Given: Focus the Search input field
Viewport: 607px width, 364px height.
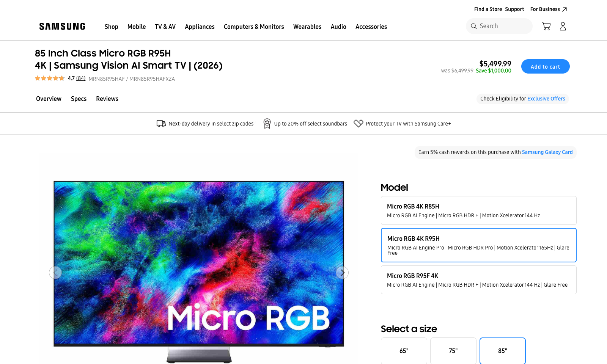Looking at the screenshot, I should [499, 26].
